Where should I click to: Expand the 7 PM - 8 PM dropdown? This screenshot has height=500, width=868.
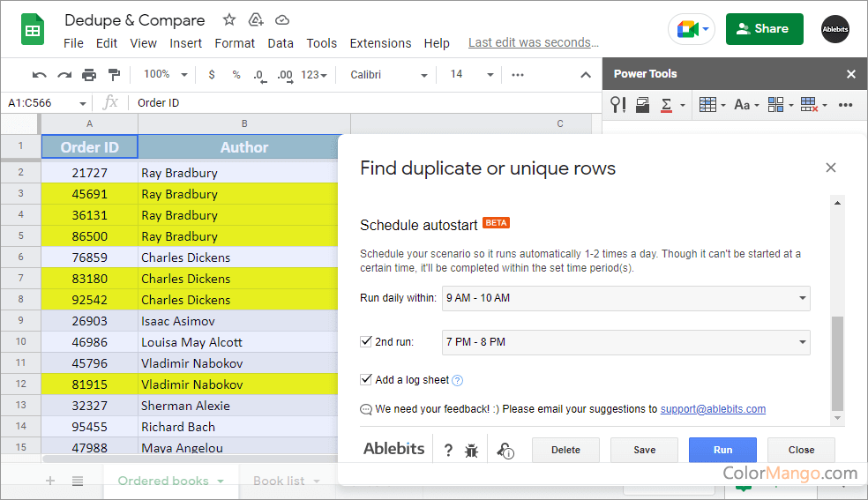coord(625,342)
